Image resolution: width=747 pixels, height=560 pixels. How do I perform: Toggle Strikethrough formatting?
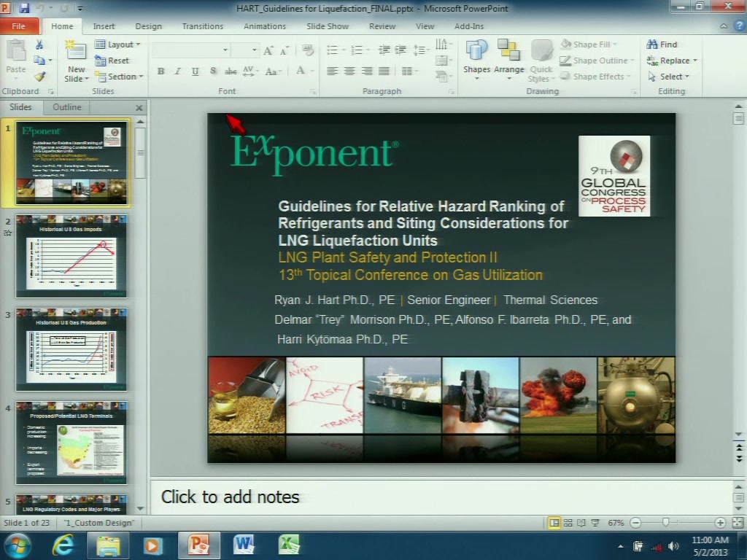point(231,71)
